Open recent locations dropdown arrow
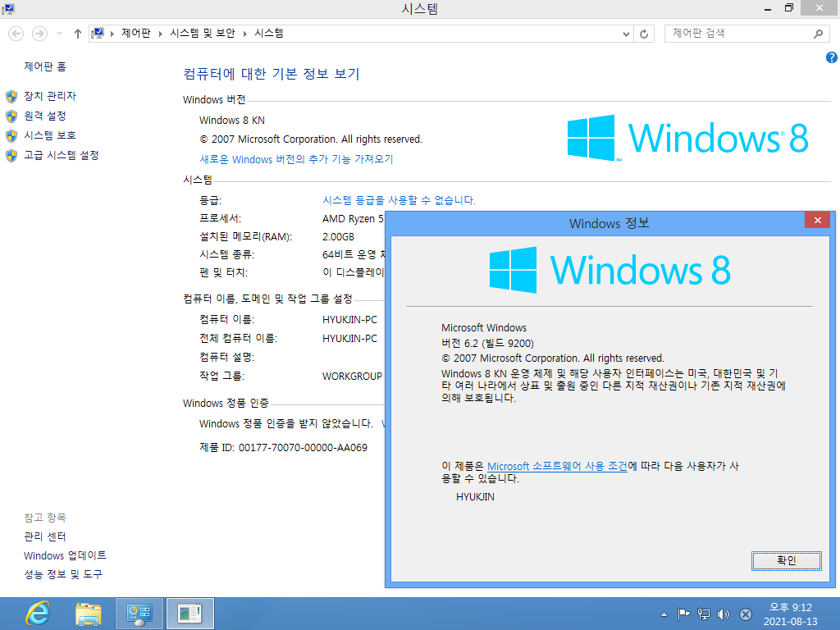Screen dimensions: 840x630 pos(59,34)
